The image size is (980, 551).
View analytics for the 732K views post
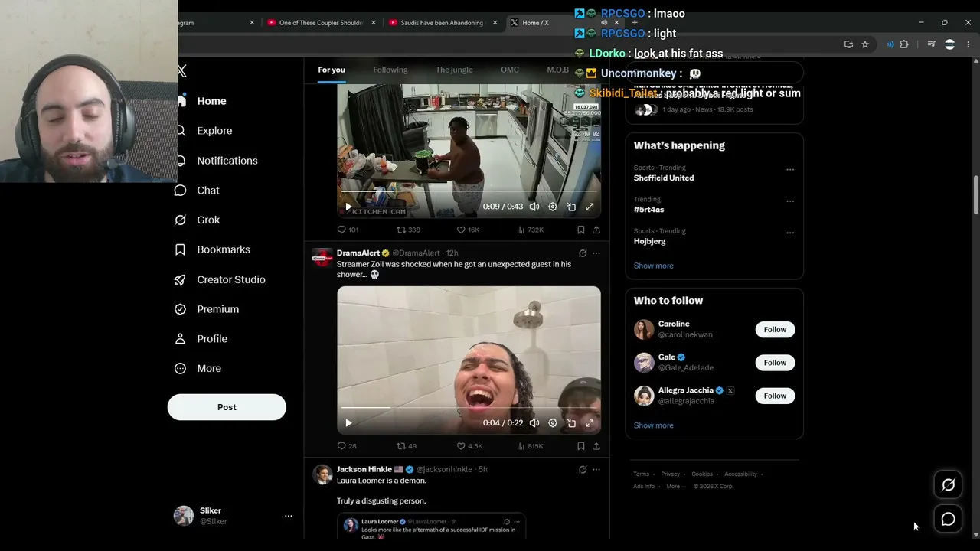[530, 230]
